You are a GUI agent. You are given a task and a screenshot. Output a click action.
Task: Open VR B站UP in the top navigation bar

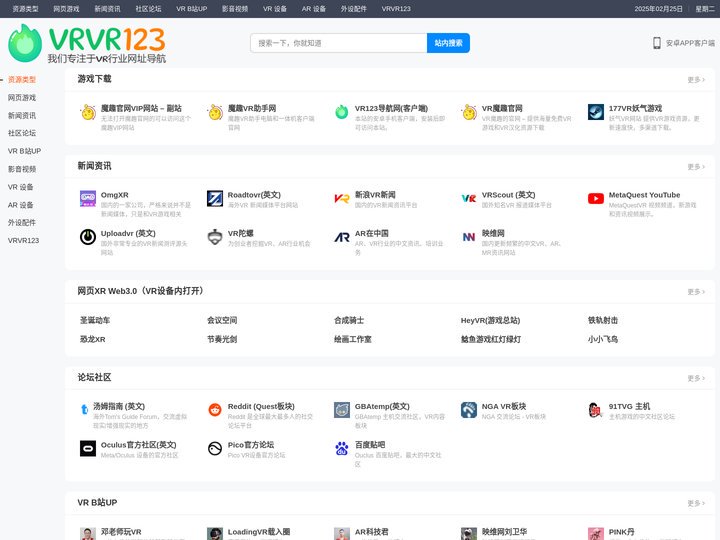point(191,9)
